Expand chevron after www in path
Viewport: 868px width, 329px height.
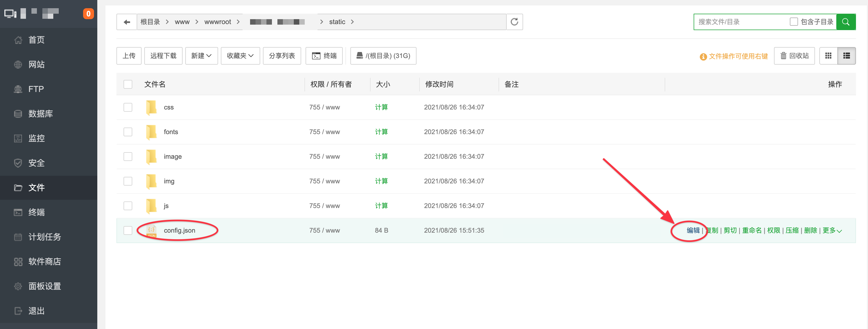click(x=197, y=22)
